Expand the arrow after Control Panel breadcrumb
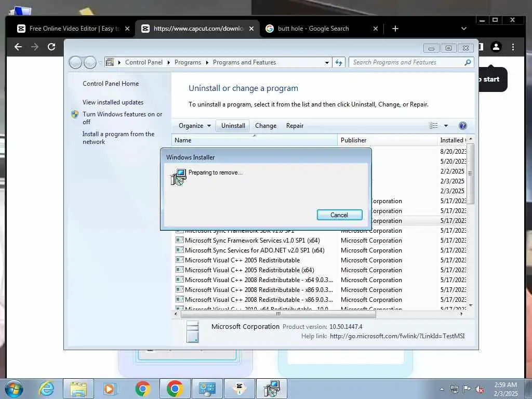Screen dimensions: 532x399 (169, 62)
